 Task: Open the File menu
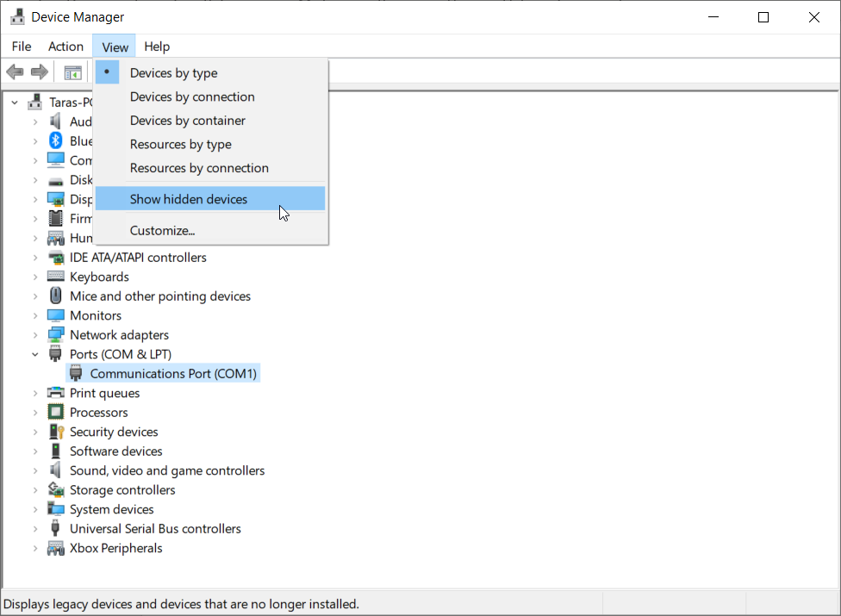[22, 47]
